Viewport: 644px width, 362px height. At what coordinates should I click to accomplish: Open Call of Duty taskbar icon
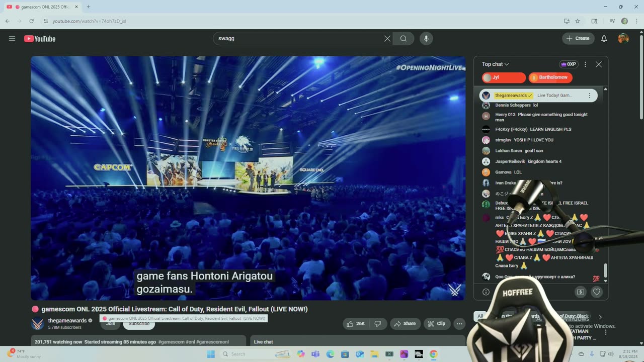pyautogui.click(x=419, y=354)
